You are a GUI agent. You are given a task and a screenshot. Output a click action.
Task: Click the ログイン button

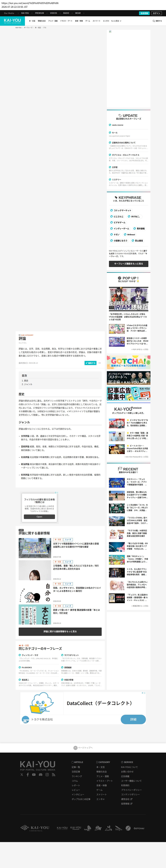[157, 13]
